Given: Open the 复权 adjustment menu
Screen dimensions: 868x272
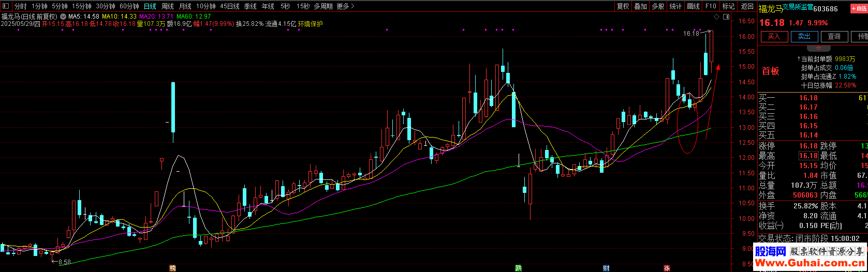Looking at the screenshot, I should tap(623, 6).
